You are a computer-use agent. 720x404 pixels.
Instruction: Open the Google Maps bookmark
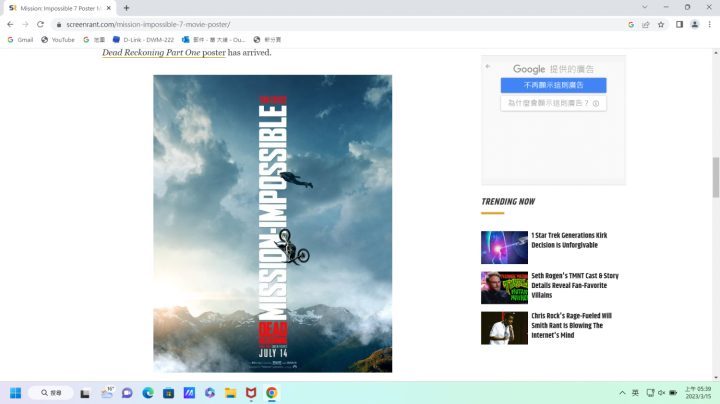[x=94, y=40]
